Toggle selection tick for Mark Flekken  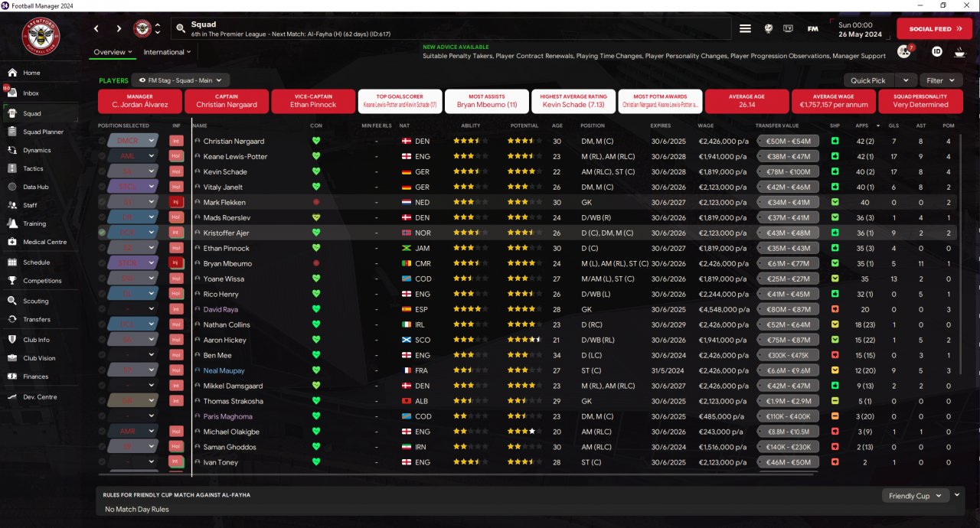pyautogui.click(x=103, y=202)
